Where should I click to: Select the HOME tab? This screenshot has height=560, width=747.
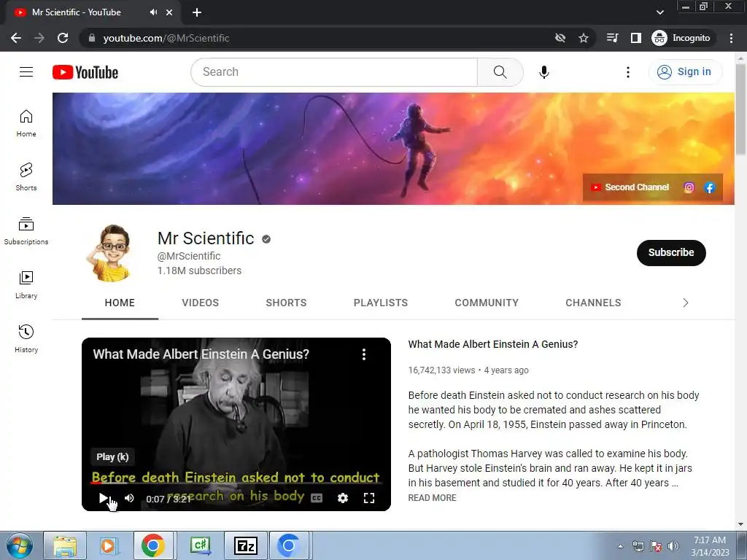pyautogui.click(x=120, y=303)
